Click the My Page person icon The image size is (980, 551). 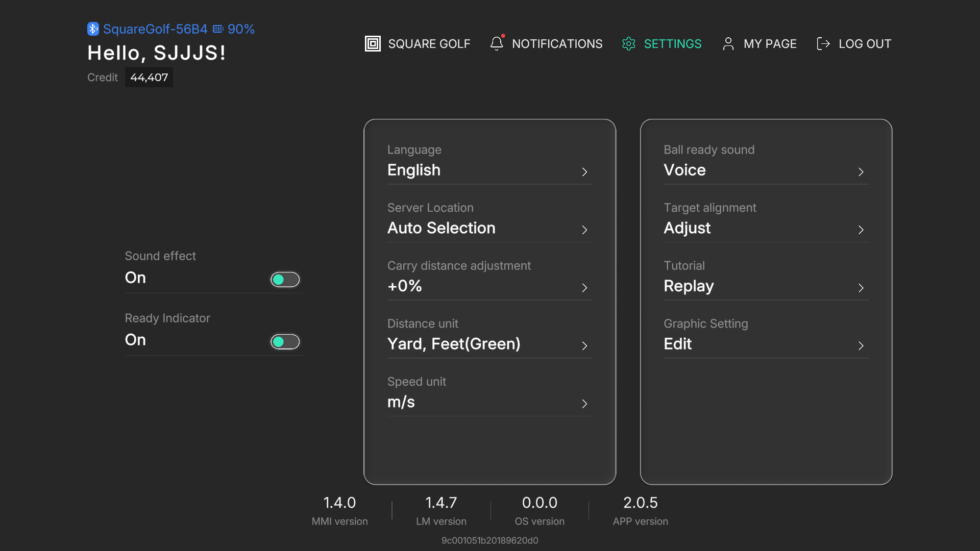pyautogui.click(x=728, y=44)
